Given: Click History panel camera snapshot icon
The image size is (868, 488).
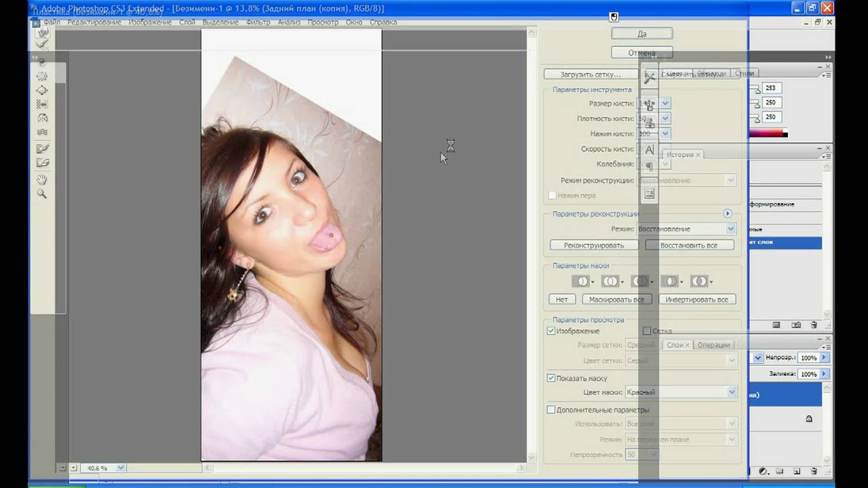Looking at the screenshot, I should 796,325.
